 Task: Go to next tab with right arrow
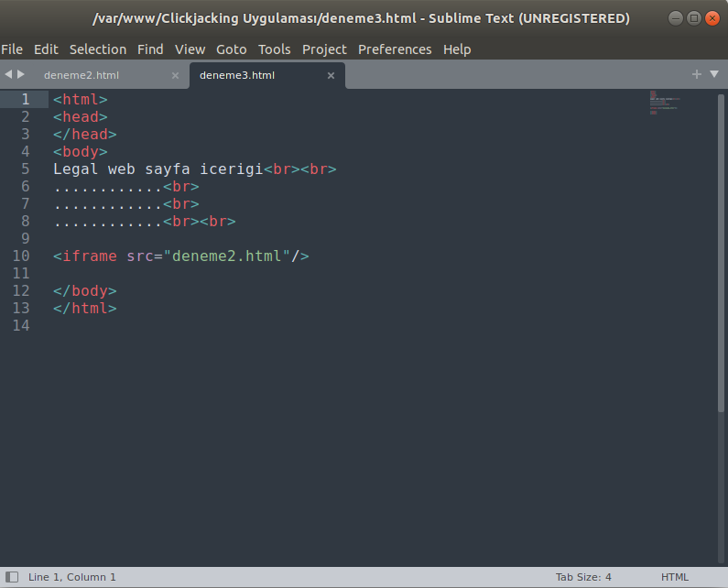click(x=21, y=74)
